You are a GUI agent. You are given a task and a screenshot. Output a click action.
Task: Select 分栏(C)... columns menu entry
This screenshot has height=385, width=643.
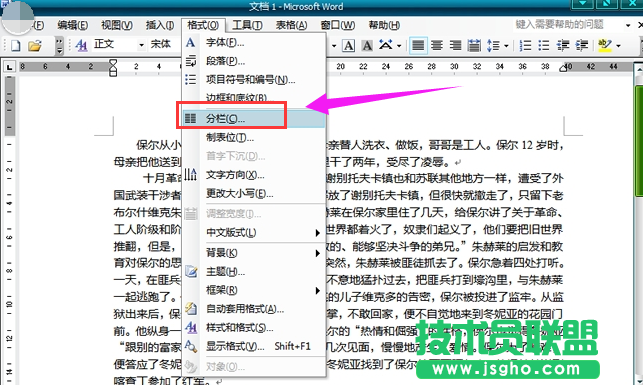tap(253, 119)
